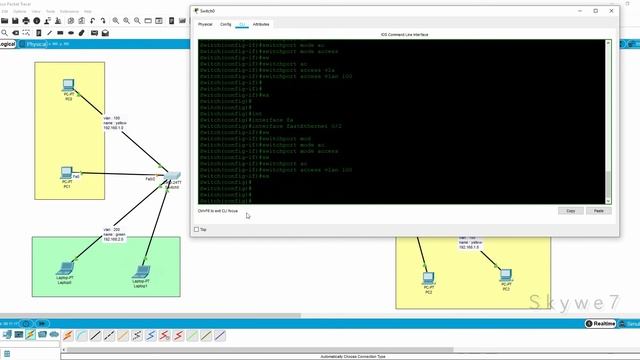The width and height of the screenshot is (640, 360).
Task: Pick the Serial DCE red clock cable
Action: coord(164,336)
